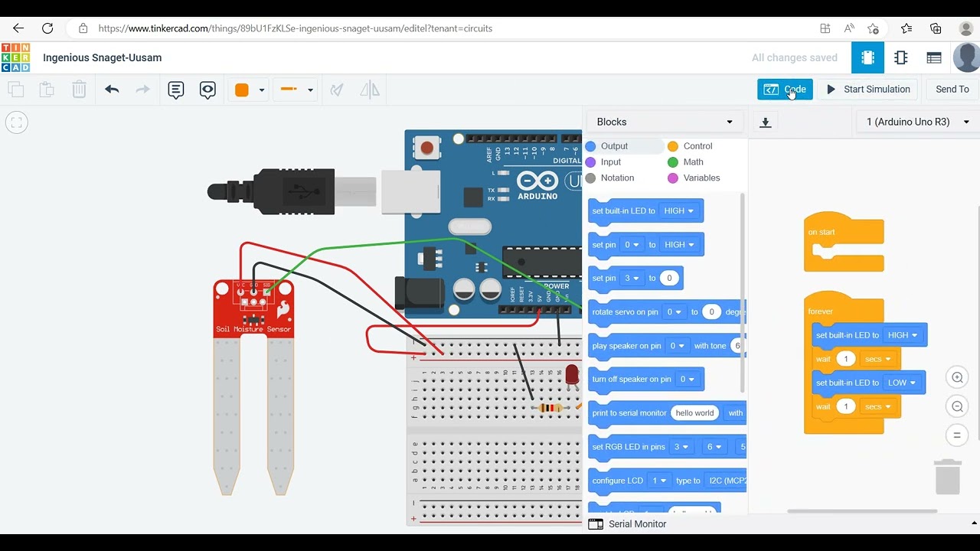Click the browser address bar URL
Viewport: 980px width, 551px height.
pos(296,28)
